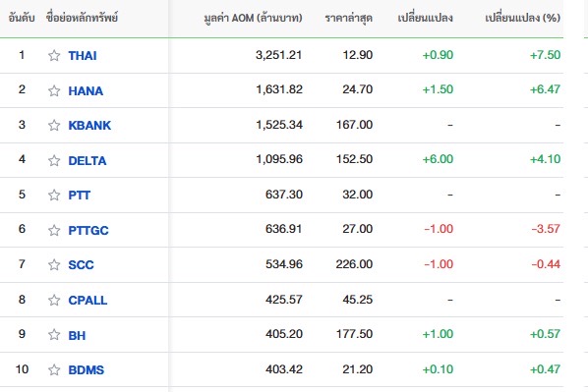588x392 pixels.
Task: Click the star icon beside PTTGC
Action: (54, 230)
